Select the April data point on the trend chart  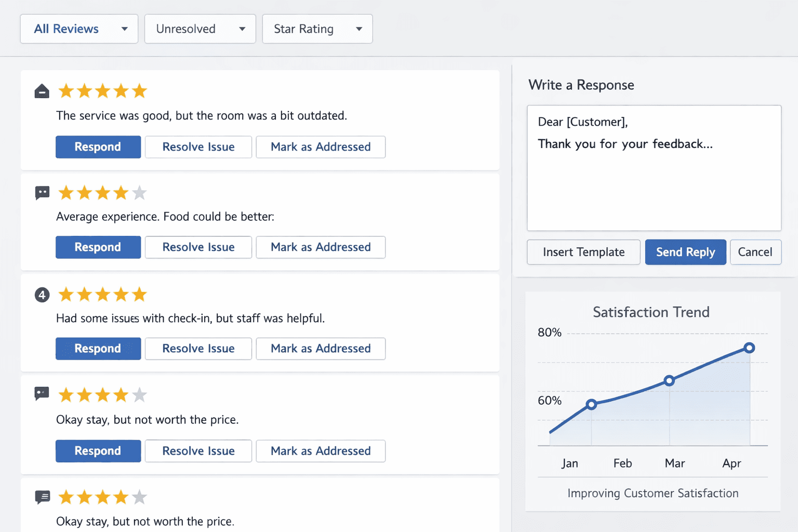[x=749, y=348]
